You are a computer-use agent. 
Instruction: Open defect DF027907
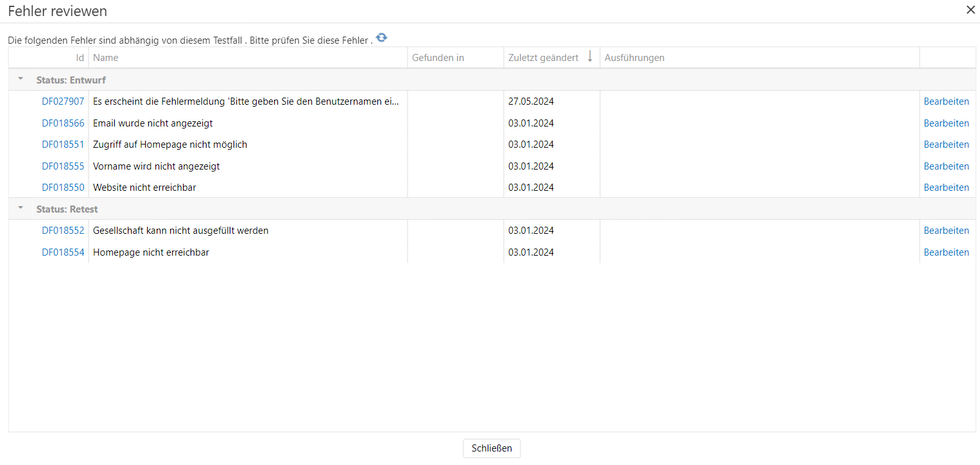[63, 101]
